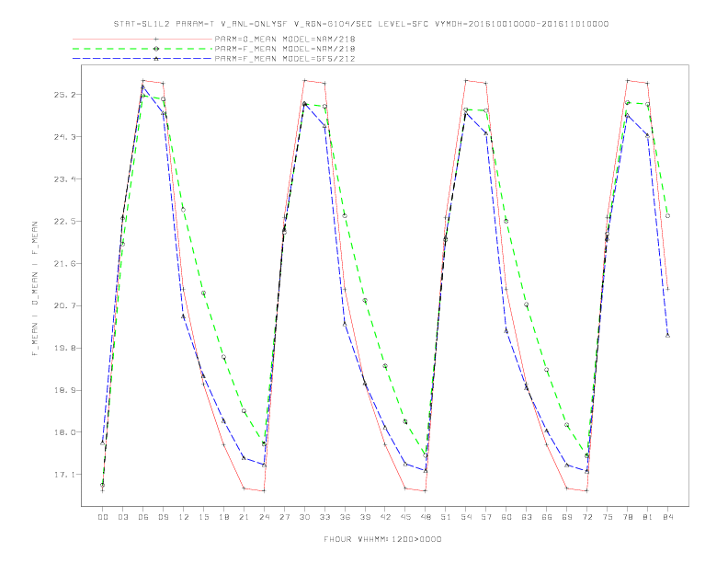Click x-axis tick label 39
This screenshot has height=563, width=728.
(x=366, y=517)
